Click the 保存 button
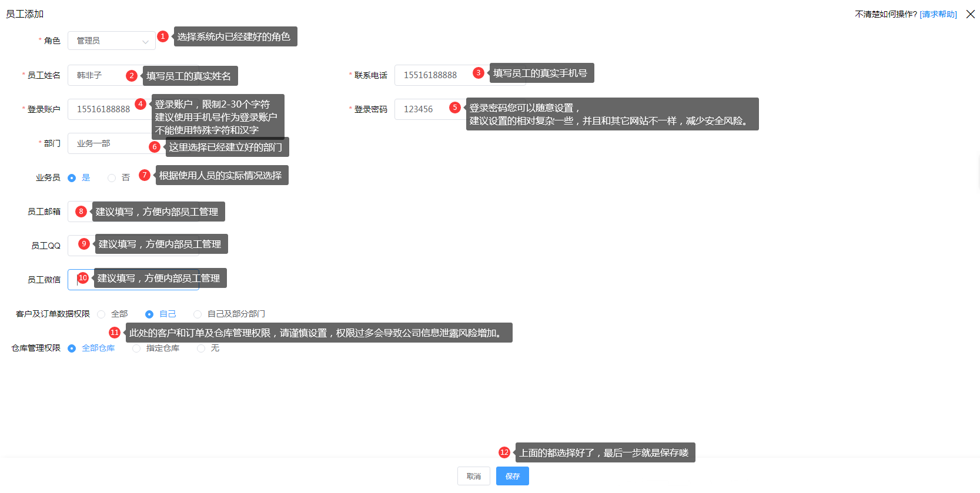 [512, 476]
